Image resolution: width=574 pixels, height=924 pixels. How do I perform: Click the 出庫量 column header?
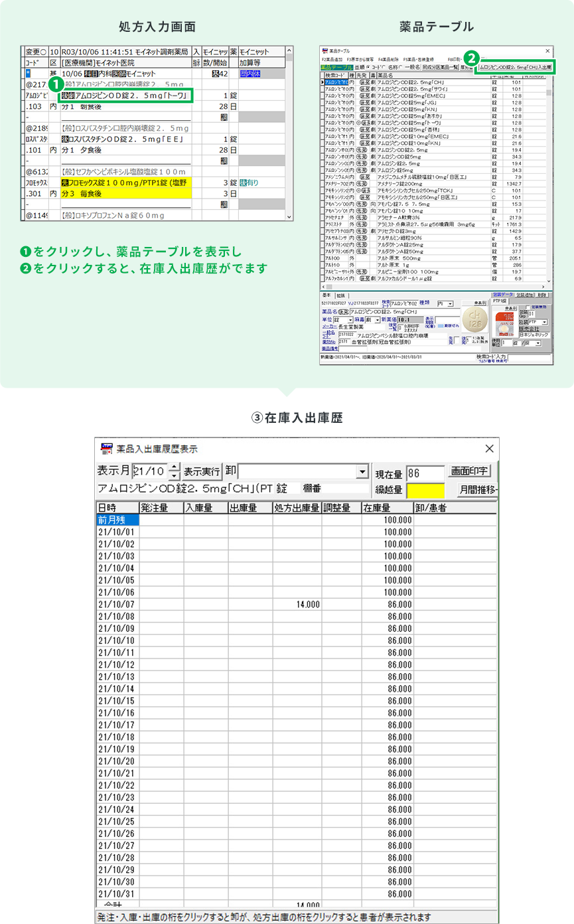[250, 508]
